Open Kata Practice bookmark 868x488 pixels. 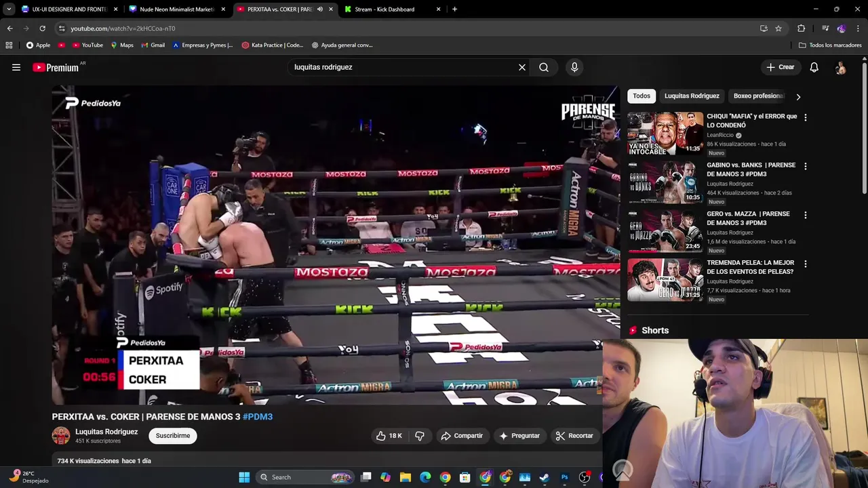[x=273, y=45]
